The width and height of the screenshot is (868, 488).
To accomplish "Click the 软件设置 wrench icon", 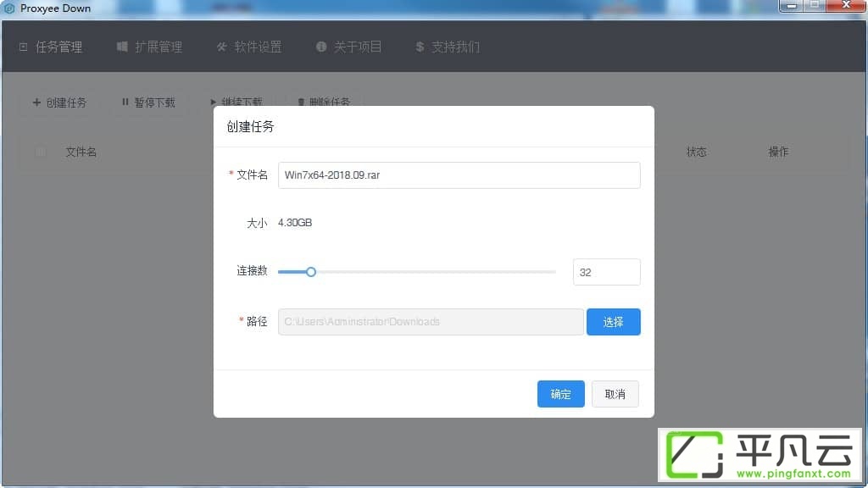I will 221,47.
